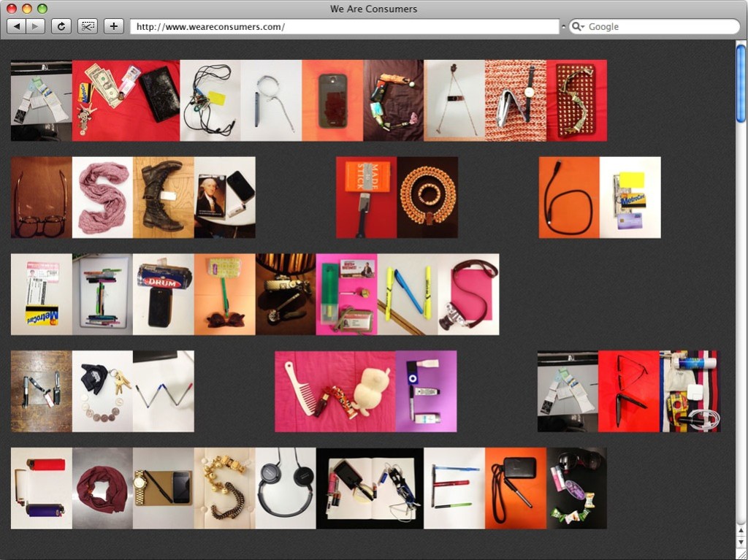Viewport: 748px width, 560px height.
Task: Click the black boots photo
Action: coord(164,197)
